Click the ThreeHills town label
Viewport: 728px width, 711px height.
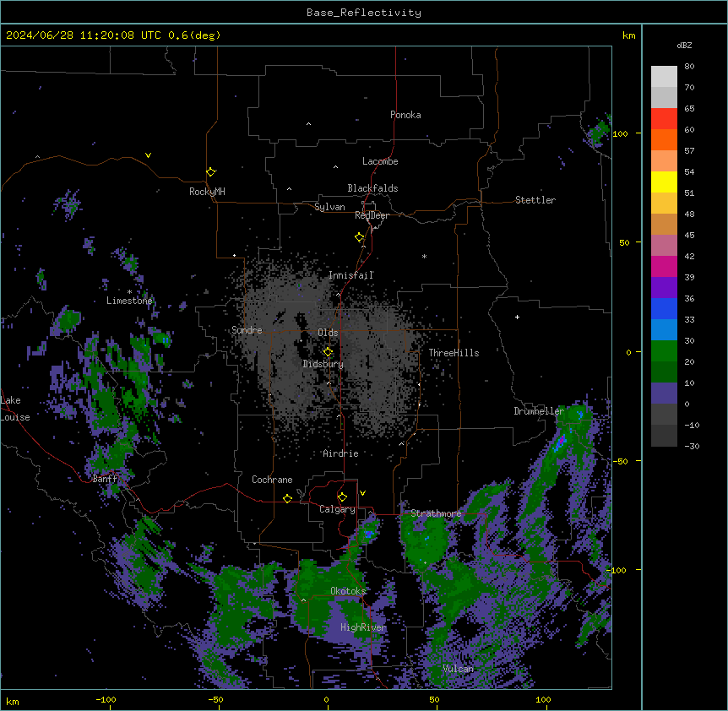pyautogui.click(x=454, y=353)
